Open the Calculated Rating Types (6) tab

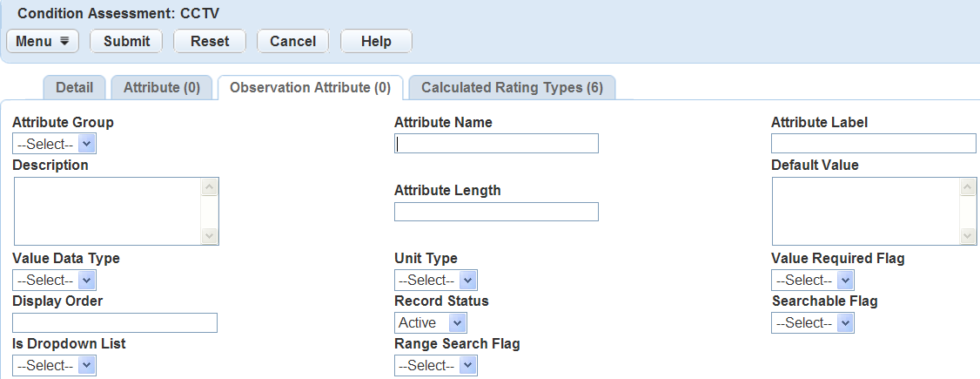pyautogui.click(x=512, y=87)
